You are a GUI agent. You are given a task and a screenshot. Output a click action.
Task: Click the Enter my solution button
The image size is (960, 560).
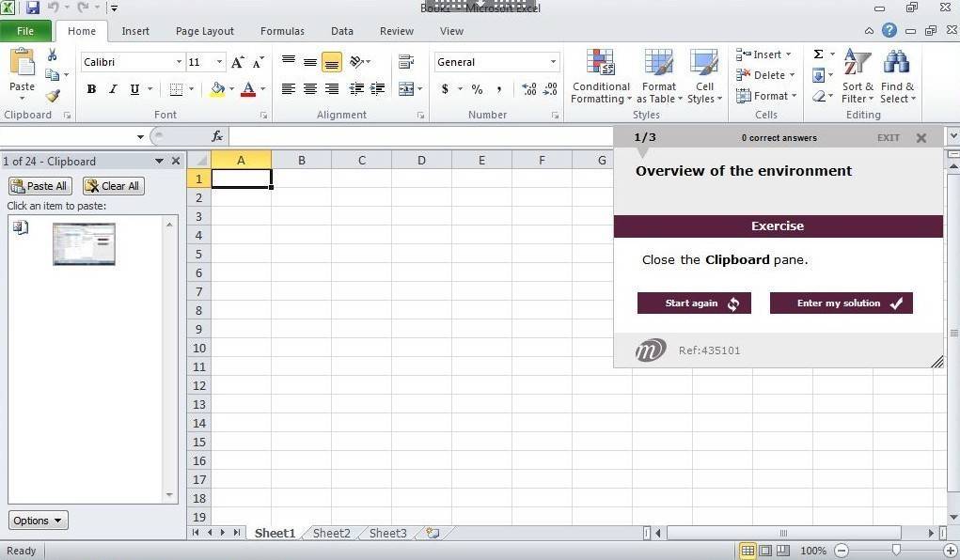(x=841, y=303)
